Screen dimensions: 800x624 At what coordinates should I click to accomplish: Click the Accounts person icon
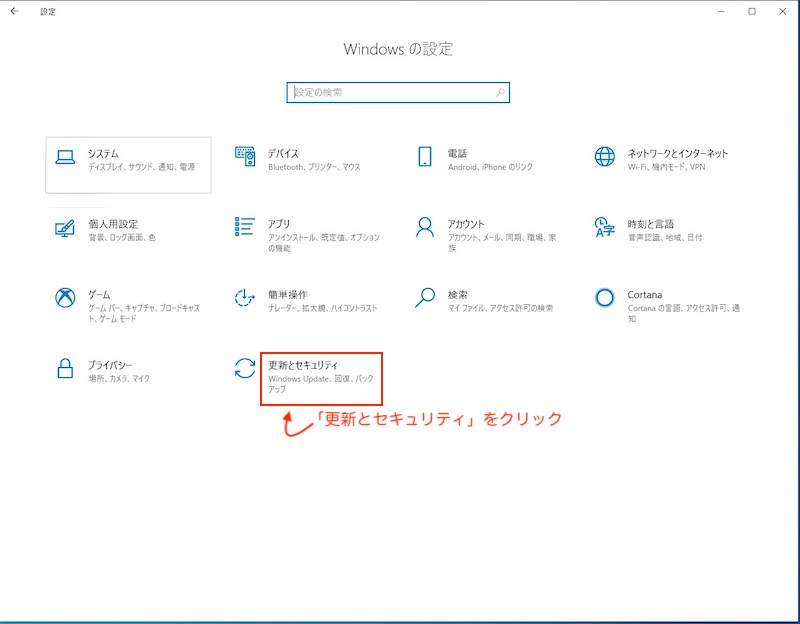coord(424,227)
